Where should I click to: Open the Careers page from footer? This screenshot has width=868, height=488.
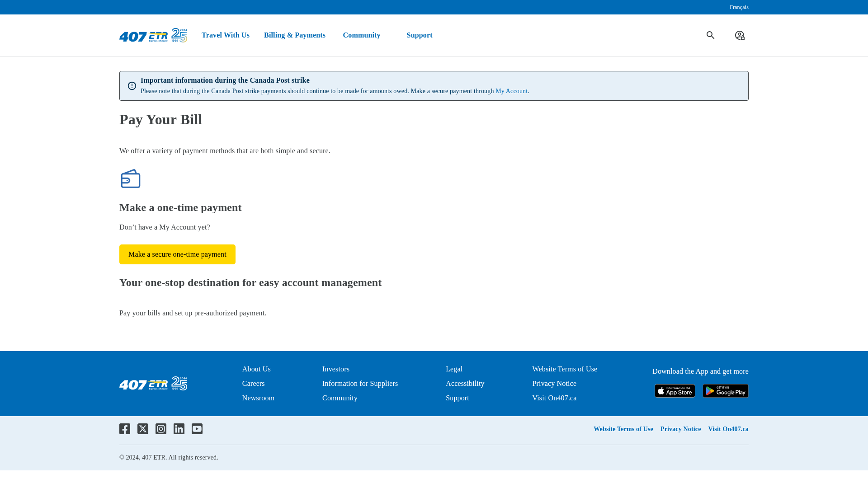[253, 383]
